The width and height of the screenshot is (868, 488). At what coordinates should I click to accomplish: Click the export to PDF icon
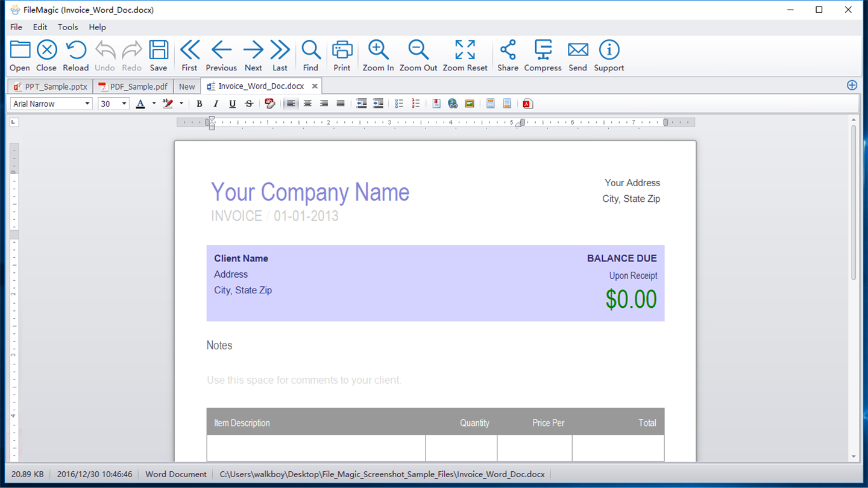[x=527, y=104]
